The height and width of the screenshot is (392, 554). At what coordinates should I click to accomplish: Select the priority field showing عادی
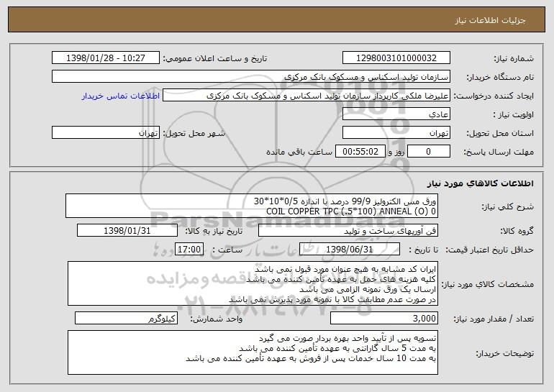coord(396,114)
